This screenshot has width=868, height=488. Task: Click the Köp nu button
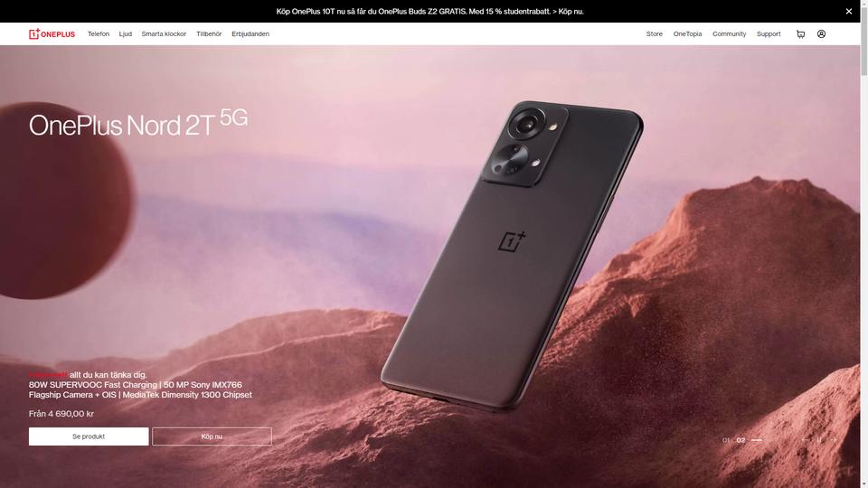point(212,436)
